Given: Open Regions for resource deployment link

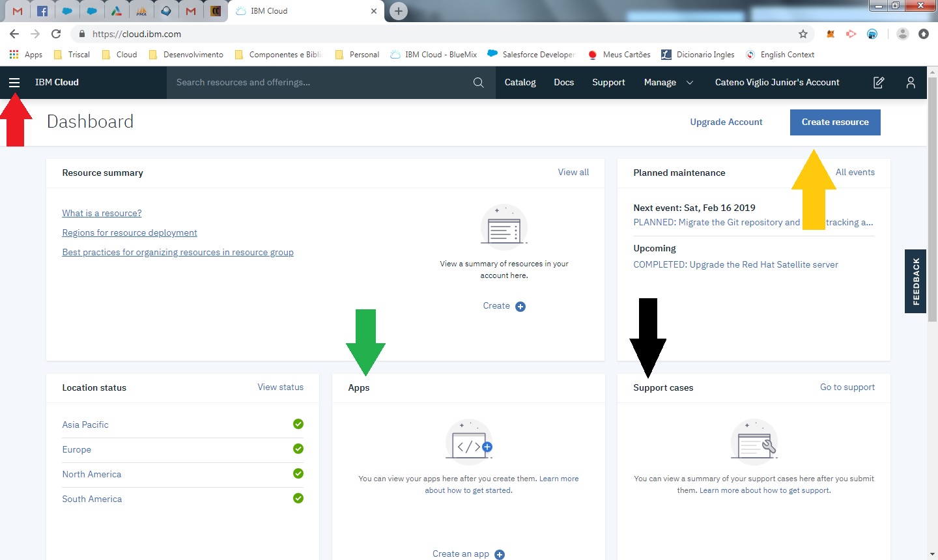Looking at the screenshot, I should tap(130, 233).
